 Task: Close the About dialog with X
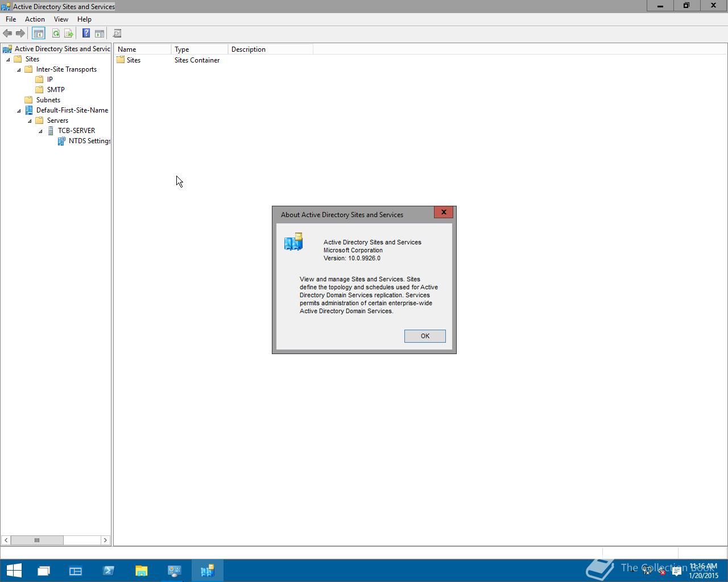(444, 212)
